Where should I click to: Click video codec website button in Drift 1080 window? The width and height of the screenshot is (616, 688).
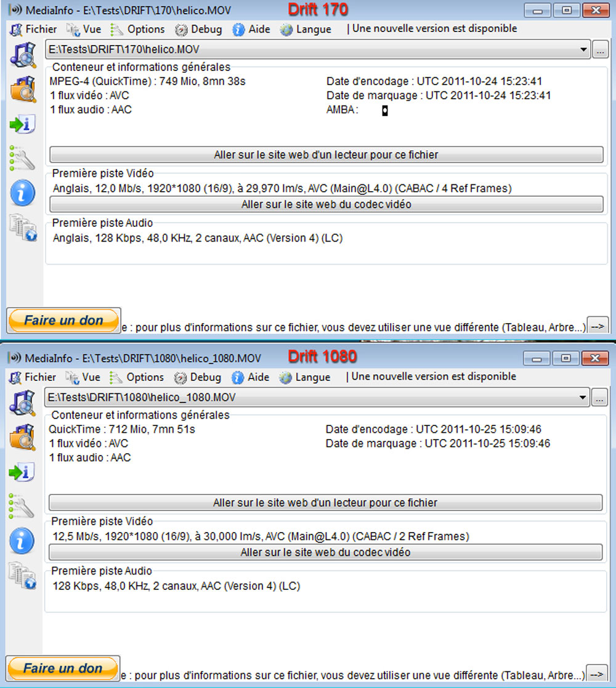coord(325,552)
